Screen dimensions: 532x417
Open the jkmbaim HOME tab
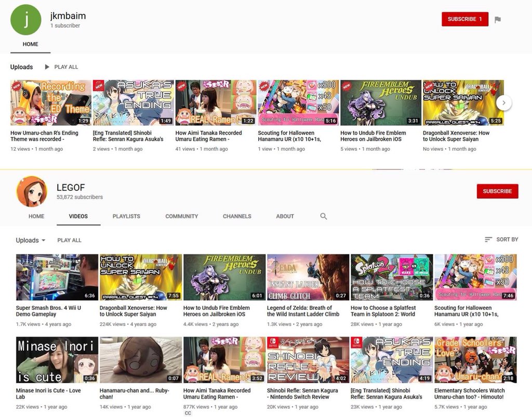click(31, 44)
